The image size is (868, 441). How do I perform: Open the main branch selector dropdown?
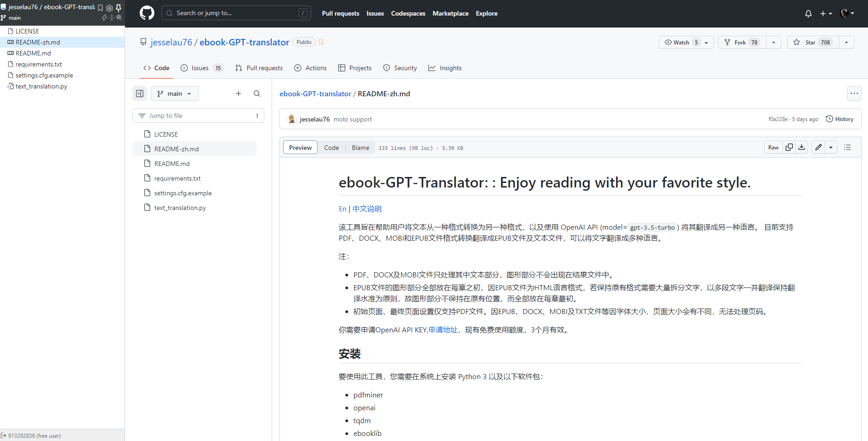(175, 94)
